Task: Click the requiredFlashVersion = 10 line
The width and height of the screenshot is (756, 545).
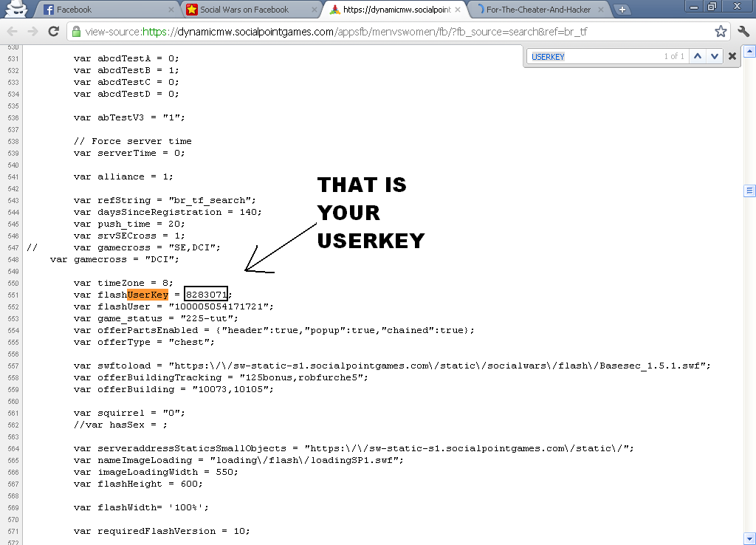Action: pos(162,531)
